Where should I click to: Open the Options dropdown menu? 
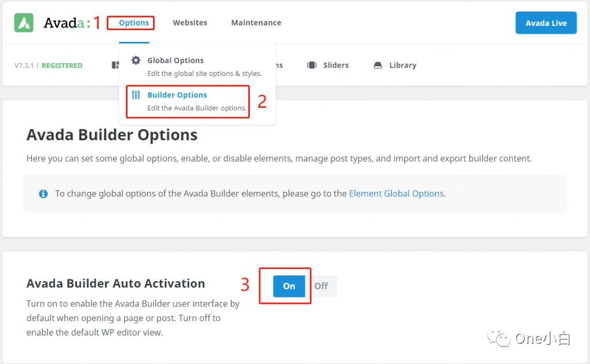[x=134, y=23]
